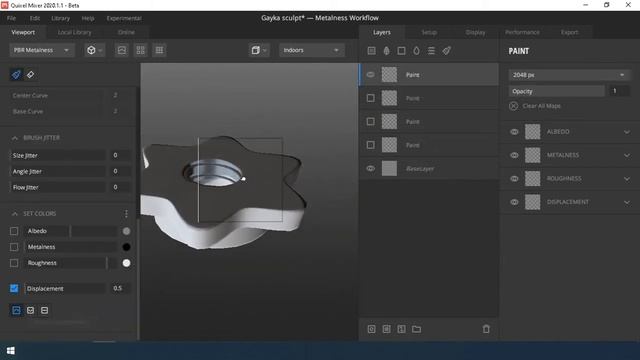
Task: Switch to the Online tab
Action: tap(127, 32)
